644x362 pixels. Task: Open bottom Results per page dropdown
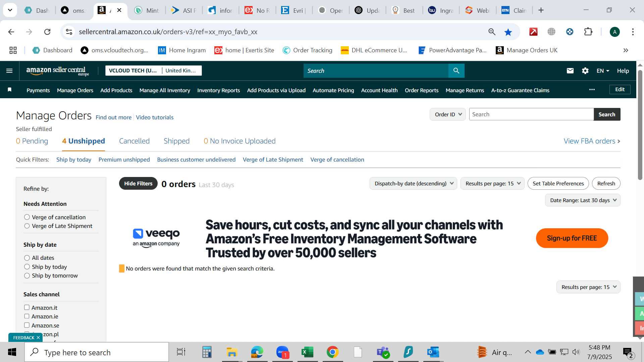tap(588, 287)
